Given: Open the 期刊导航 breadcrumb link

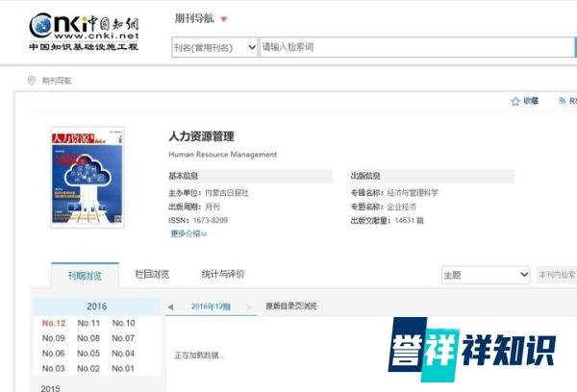Looking at the screenshot, I should click(57, 81).
